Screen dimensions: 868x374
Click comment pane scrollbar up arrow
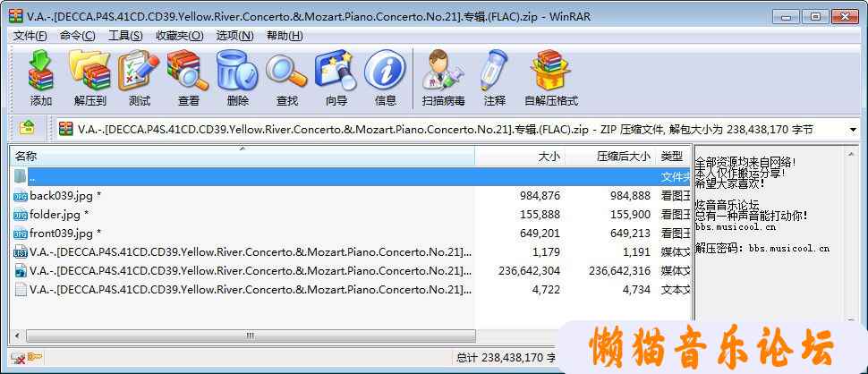click(852, 156)
